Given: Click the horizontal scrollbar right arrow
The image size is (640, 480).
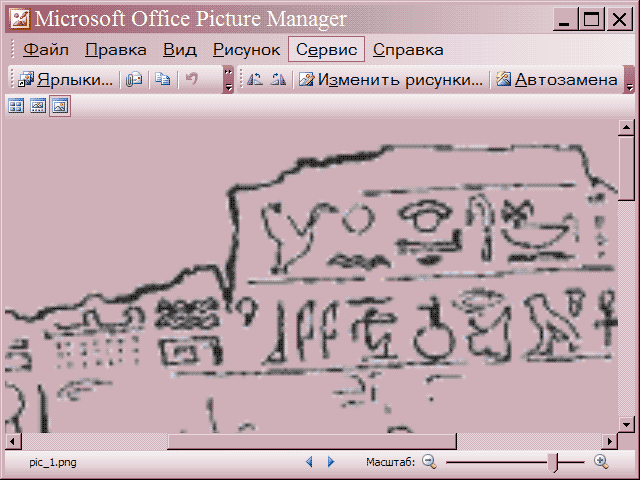Looking at the screenshot, I should coord(610,441).
